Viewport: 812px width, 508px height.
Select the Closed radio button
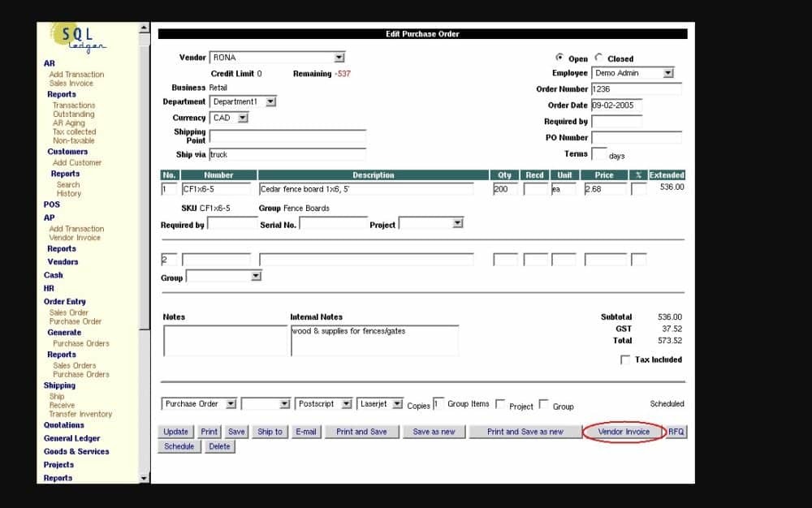pos(598,58)
